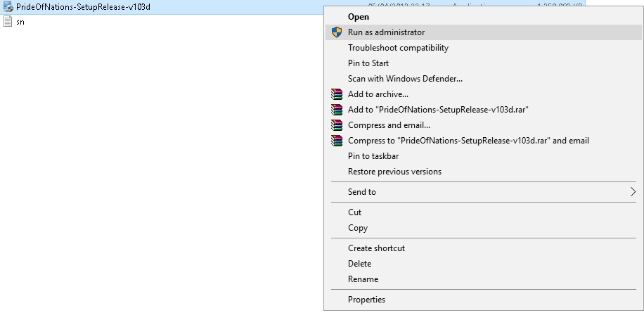Pin the installer to Start

tap(368, 63)
